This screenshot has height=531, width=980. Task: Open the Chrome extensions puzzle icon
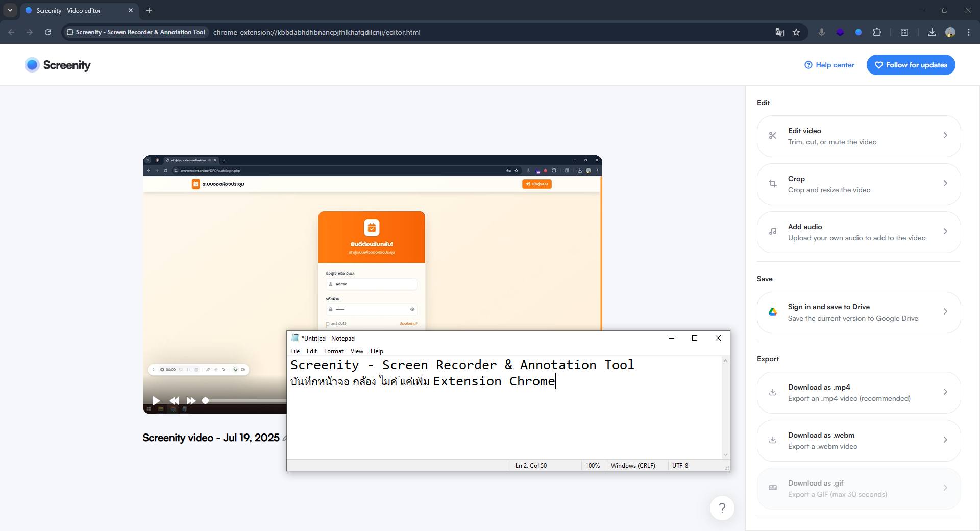click(877, 32)
